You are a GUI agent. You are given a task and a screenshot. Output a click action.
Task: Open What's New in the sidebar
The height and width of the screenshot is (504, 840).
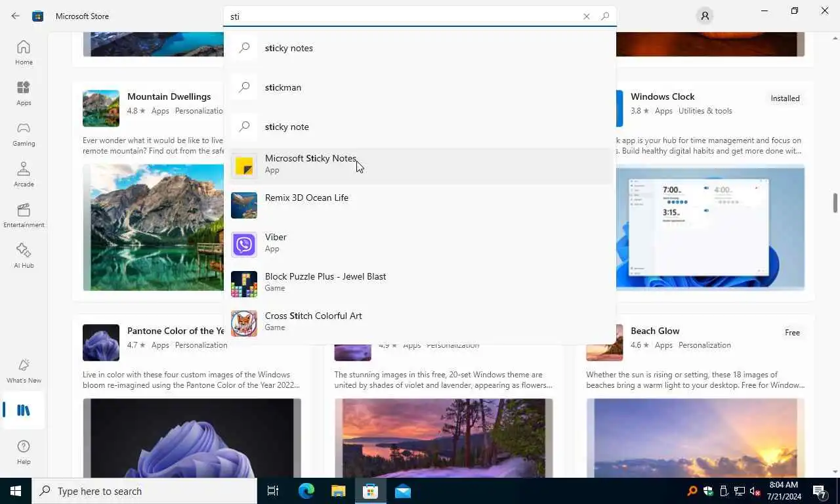pos(24,371)
